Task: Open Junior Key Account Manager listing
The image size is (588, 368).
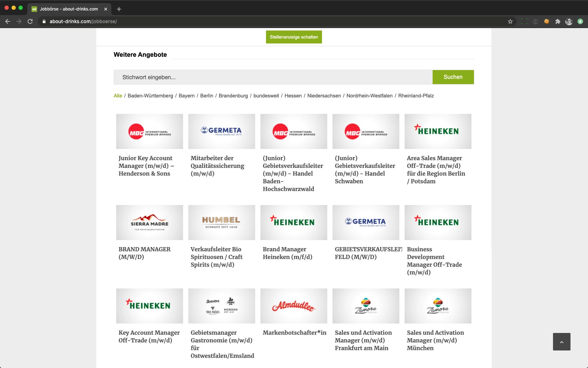Action: 146,166
